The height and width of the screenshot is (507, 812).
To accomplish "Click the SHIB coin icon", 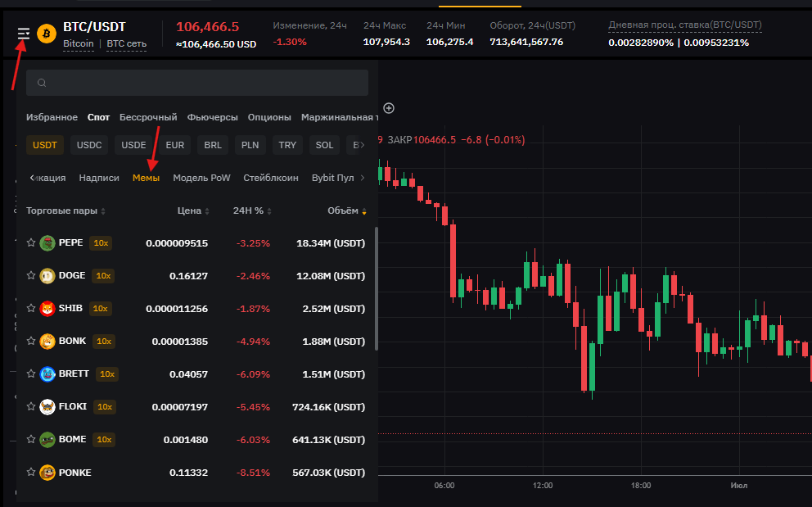I will coord(47,309).
